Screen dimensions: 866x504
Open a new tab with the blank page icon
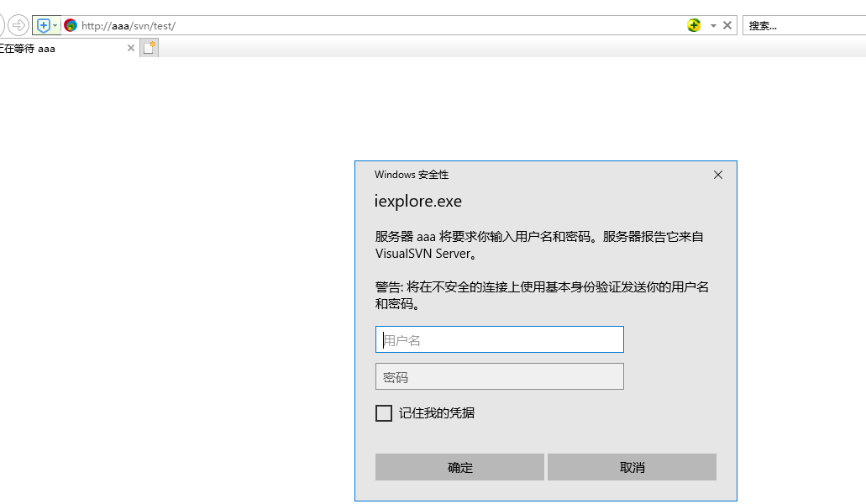(x=150, y=48)
